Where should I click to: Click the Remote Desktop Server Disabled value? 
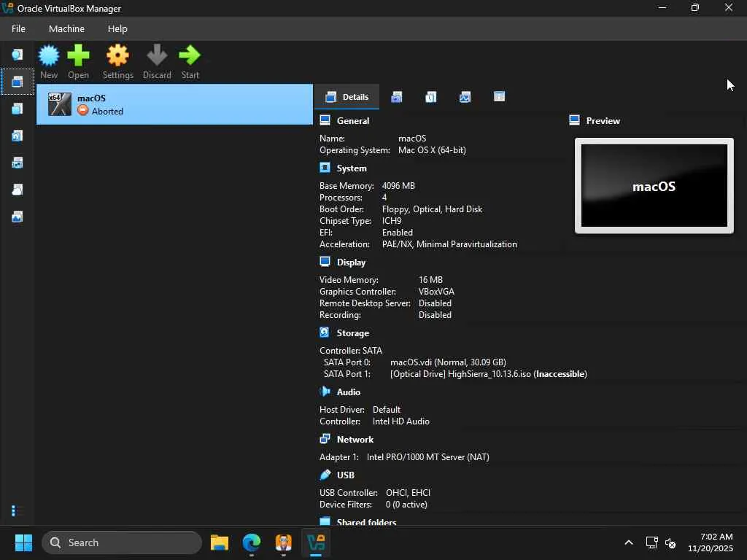435,303
